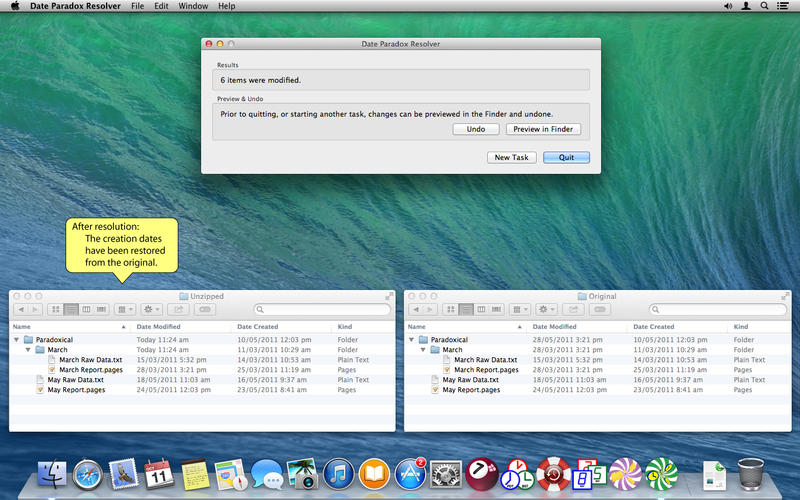Click Edit Tags button in the Original window
The height and width of the screenshot is (500, 800).
(x=599, y=309)
